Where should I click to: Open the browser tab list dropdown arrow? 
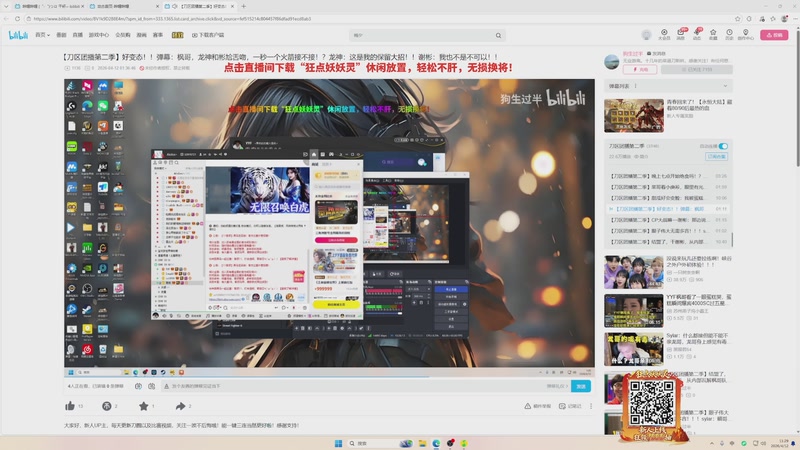pyautogui.click(x=6, y=6)
